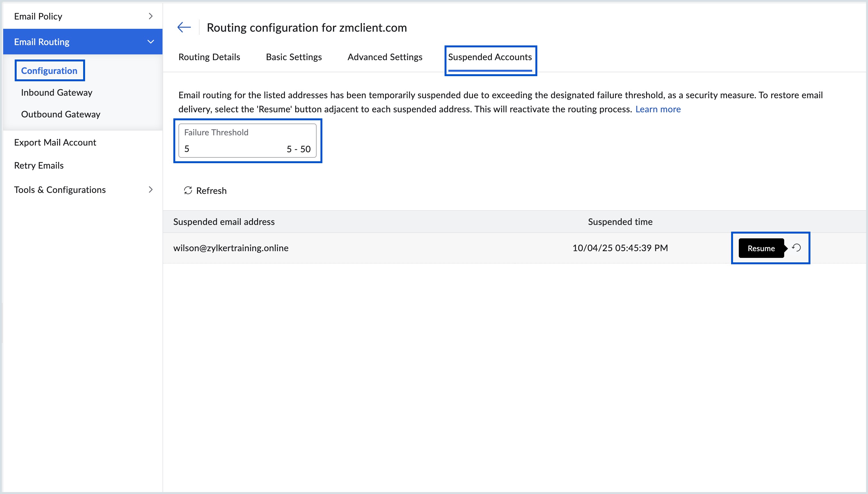
Task: Expand Tools & Configurations menu
Action: pos(60,190)
